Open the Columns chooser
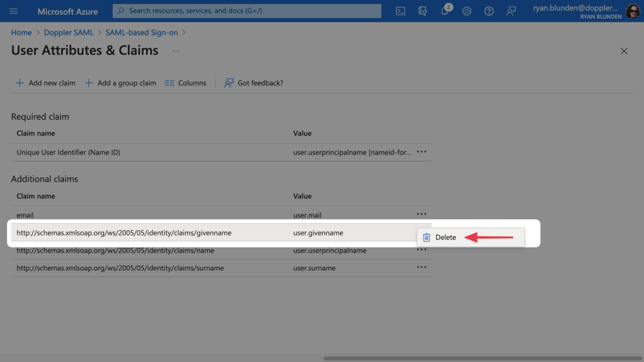 pos(186,83)
